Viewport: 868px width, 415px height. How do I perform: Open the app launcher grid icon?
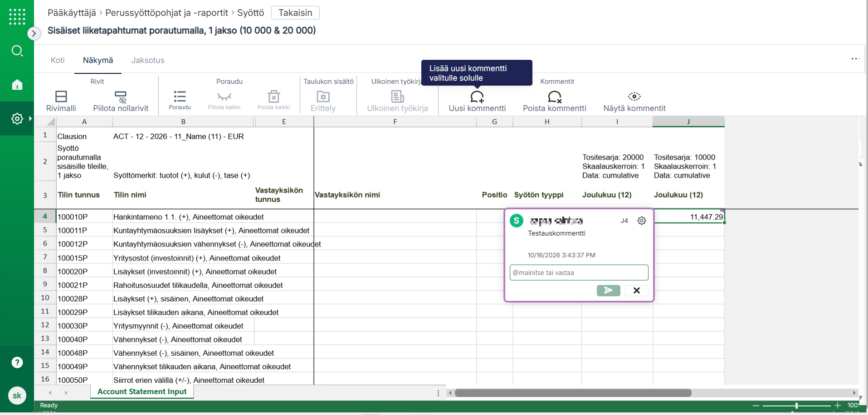[x=17, y=17]
